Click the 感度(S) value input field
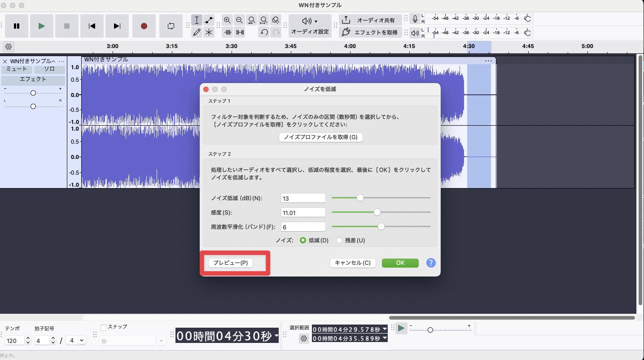 [303, 212]
